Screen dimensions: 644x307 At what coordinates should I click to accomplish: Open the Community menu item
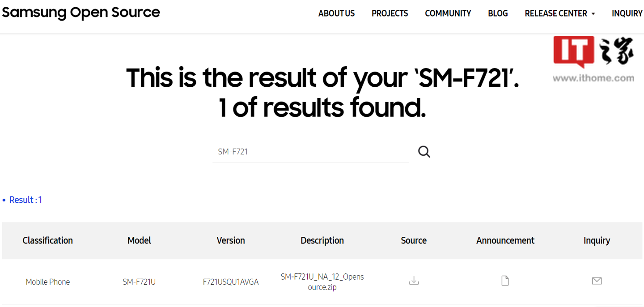tap(448, 13)
